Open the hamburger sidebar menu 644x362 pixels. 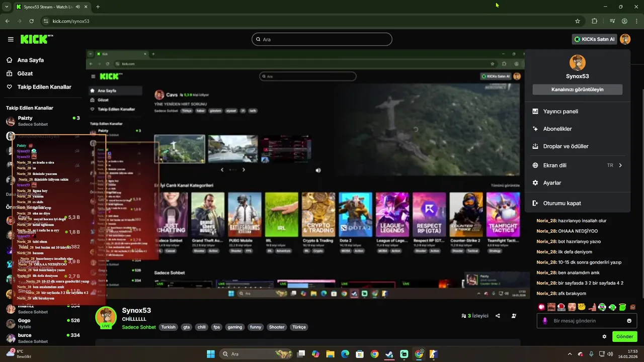coord(11,39)
